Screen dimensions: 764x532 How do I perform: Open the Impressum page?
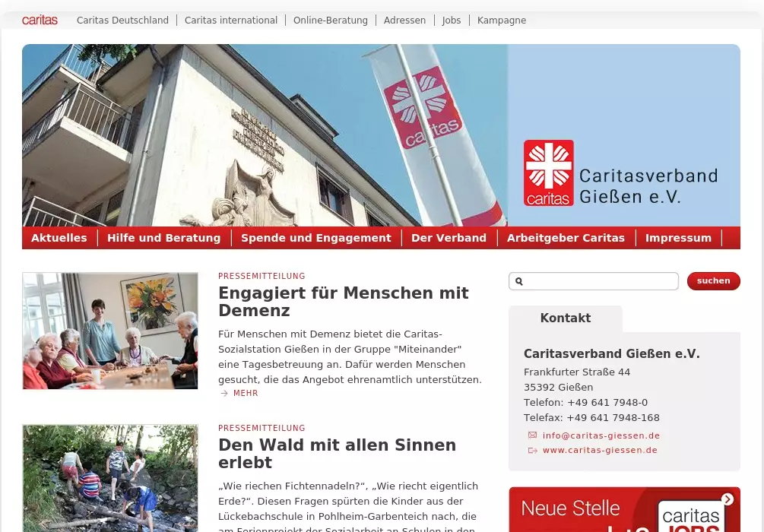[678, 238]
